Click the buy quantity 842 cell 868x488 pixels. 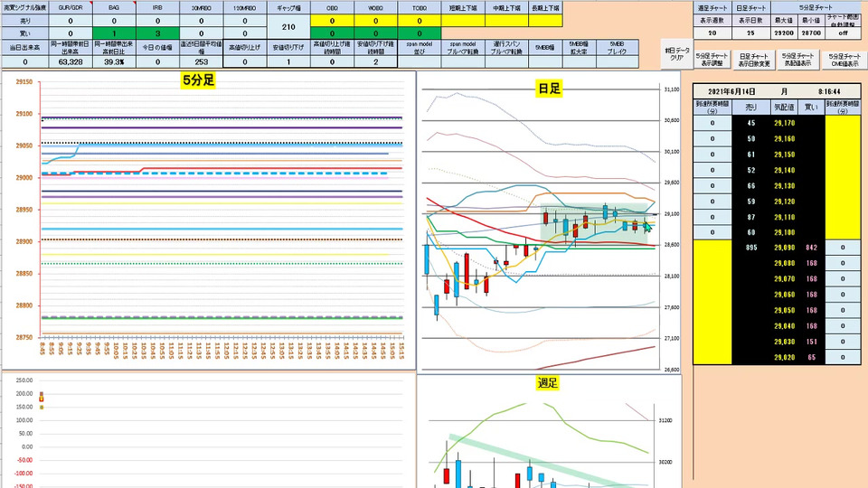[812, 248]
